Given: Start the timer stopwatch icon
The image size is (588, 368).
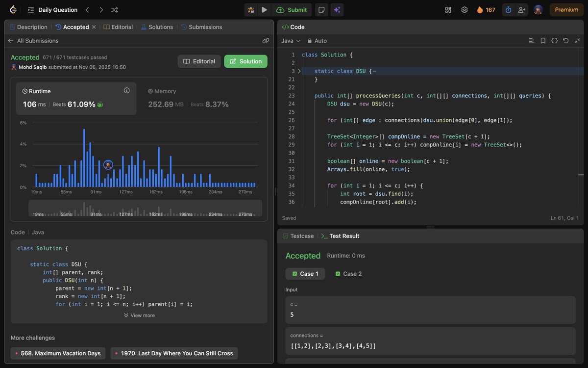Looking at the screenshot, I should click(x=508, y=10).
